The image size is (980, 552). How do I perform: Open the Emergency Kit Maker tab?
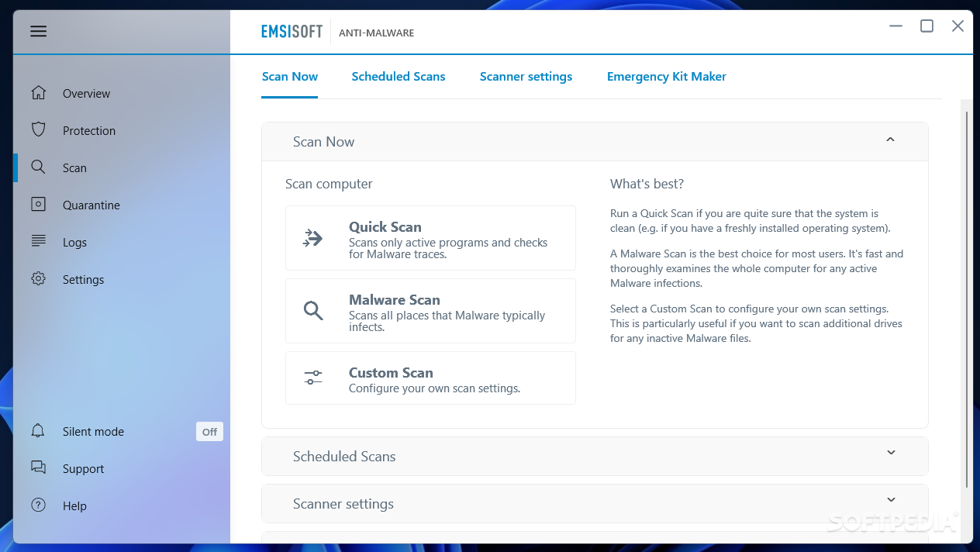tap(667, 76)
